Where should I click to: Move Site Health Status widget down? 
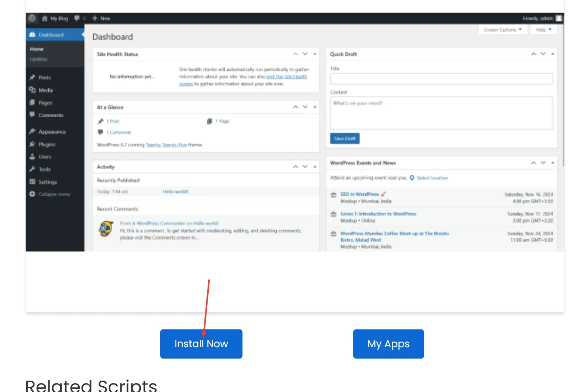point(305,54)
